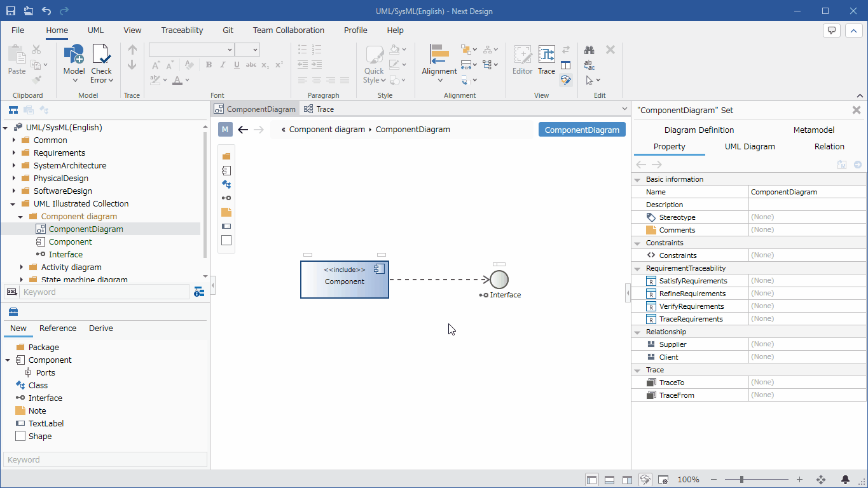Click the Name field ComponentDiagram value
The height and width of the screenshot is (488, 868).
click(x=807, y=192)
